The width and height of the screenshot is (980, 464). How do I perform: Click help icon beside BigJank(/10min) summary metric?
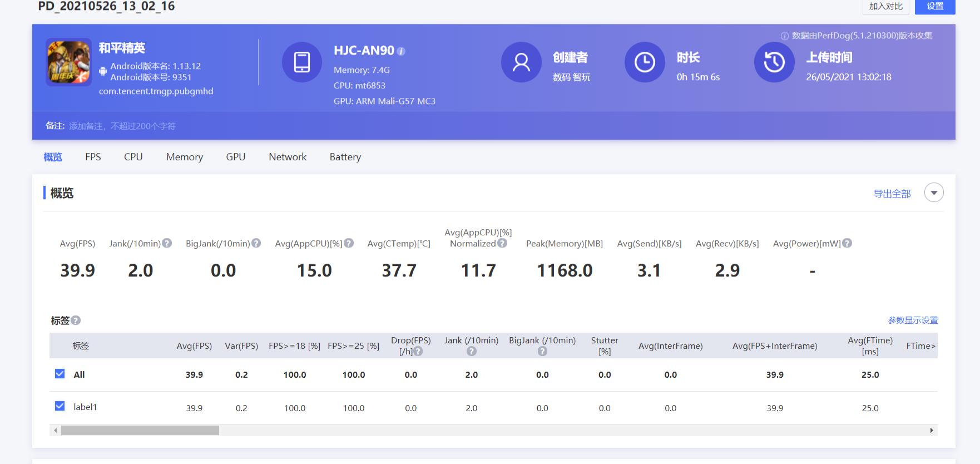point(256,243)
